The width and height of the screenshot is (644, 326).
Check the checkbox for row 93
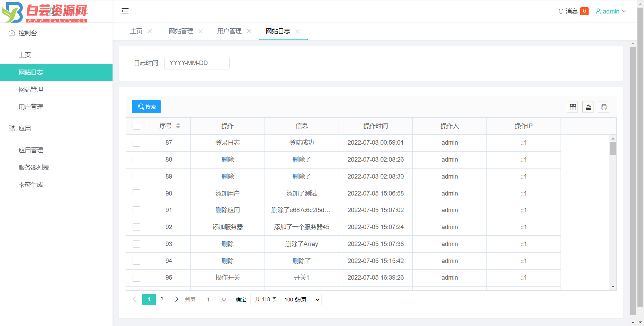pyautogui.click(x=136, y=244)
